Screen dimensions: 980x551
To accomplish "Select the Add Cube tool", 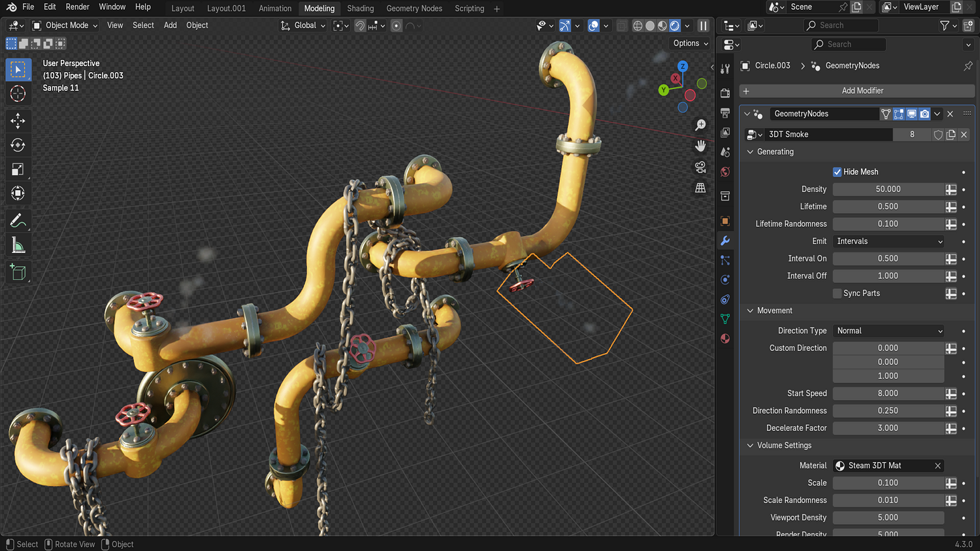I will pos(18,272).
